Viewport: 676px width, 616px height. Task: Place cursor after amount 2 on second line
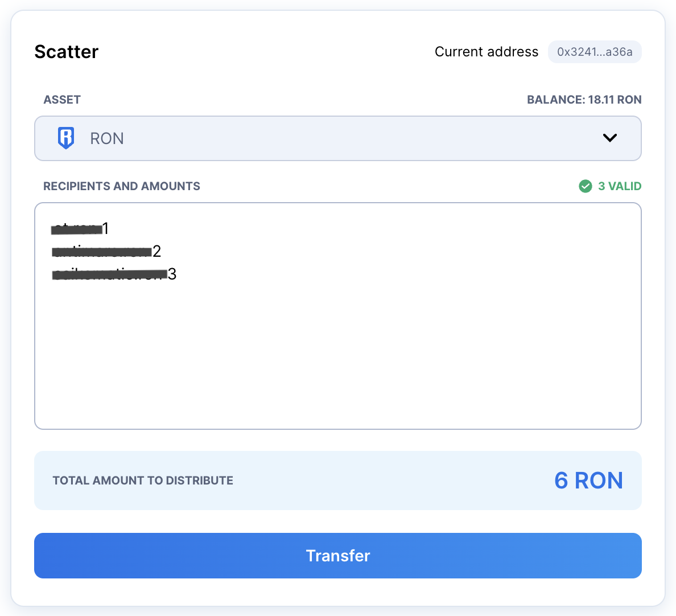click(161, 251)
